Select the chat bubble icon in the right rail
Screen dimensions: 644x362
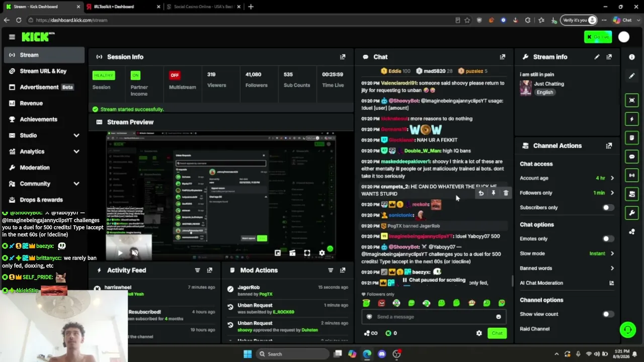pos(632,157)
